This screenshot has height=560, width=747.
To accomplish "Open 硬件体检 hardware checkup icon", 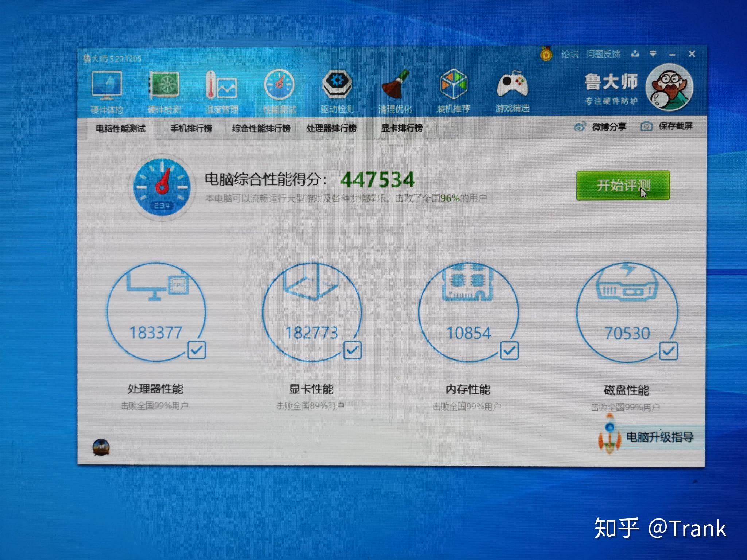I will (x=107, y=87).
